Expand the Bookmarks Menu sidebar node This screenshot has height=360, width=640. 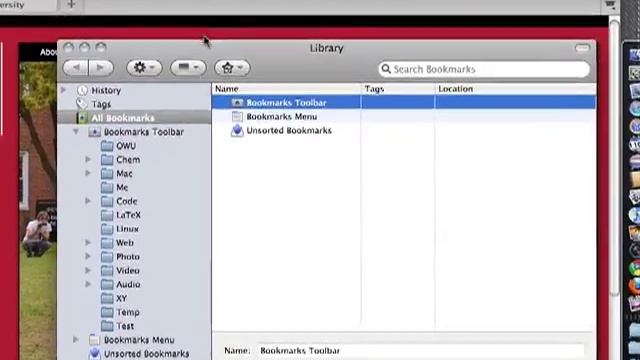(x=76, y=340)
